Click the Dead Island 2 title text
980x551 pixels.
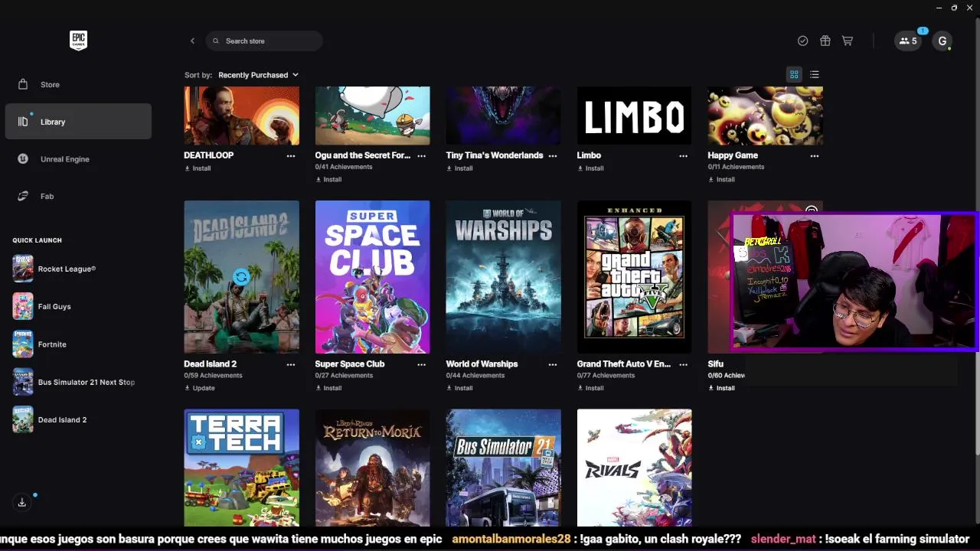pyautogui.click(x=210, y=364)
